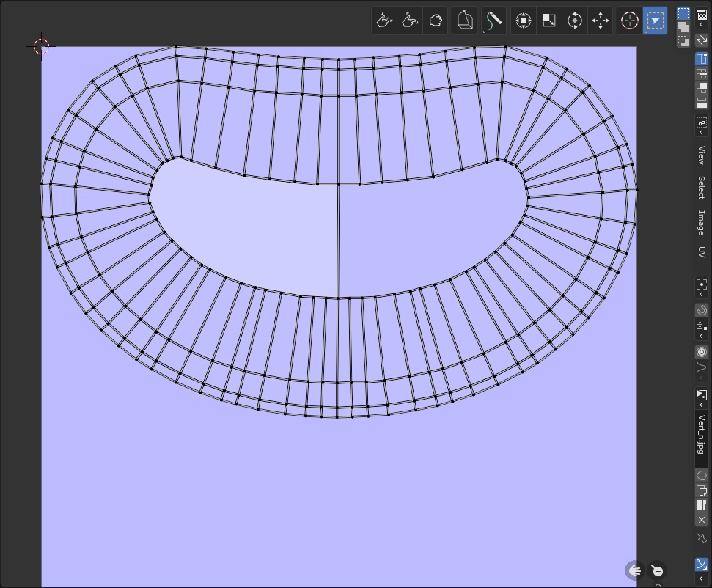712x588 pixels.
Task: Enable UV vertex select mode
Action: [702, 59]
